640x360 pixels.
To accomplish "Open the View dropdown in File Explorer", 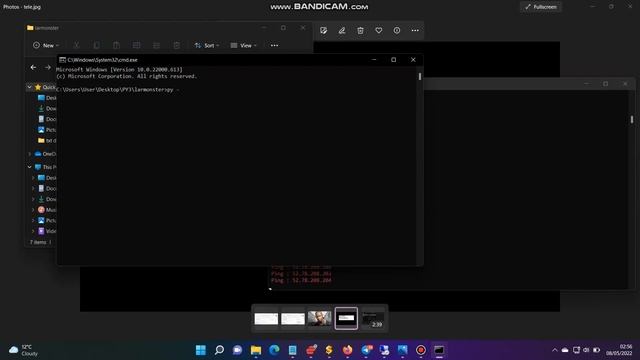I will (244, 45).
